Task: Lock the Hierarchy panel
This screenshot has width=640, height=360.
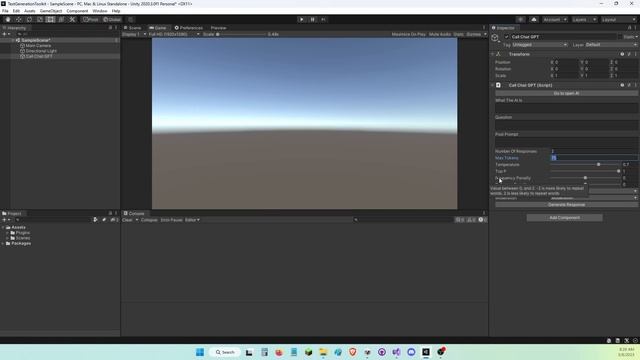Action: coord(110,28)
